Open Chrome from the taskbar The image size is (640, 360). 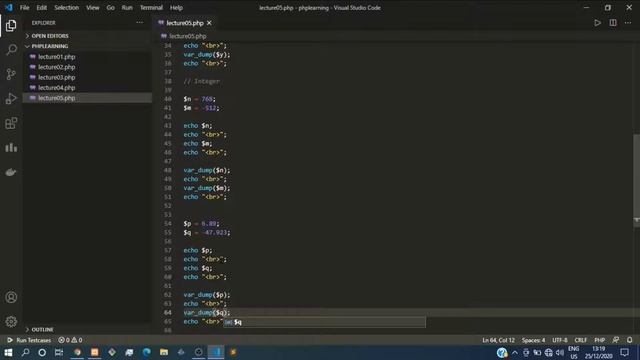(x=77, y=352)
